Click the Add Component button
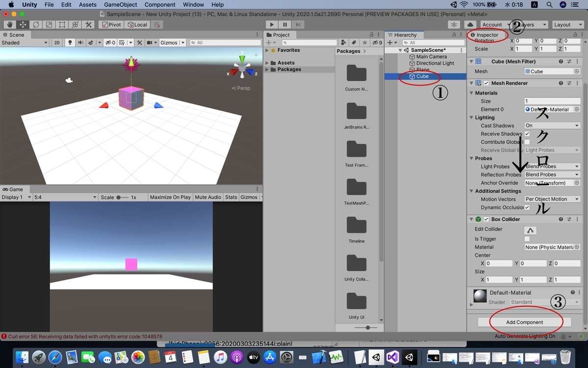 pos(524,322)
